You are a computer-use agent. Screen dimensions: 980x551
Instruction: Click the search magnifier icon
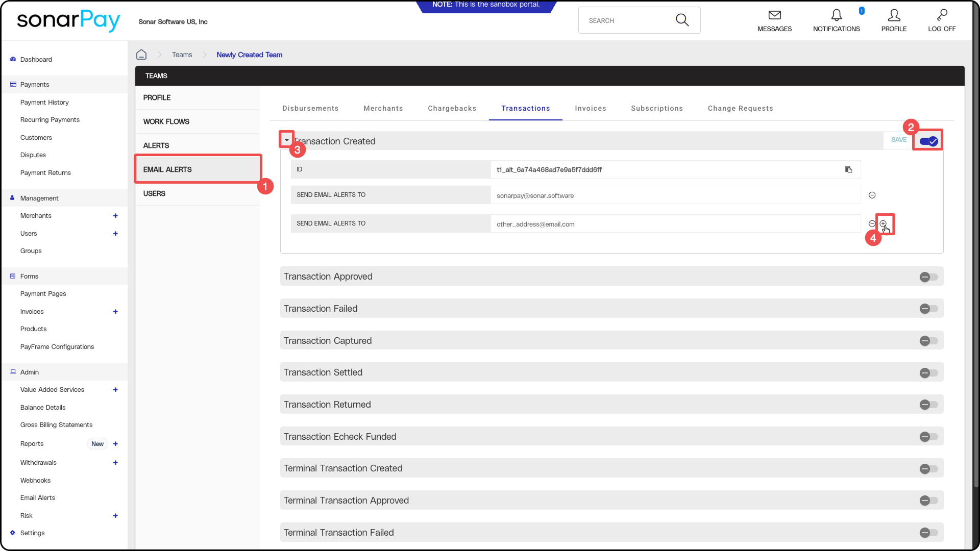click(682, 20)
